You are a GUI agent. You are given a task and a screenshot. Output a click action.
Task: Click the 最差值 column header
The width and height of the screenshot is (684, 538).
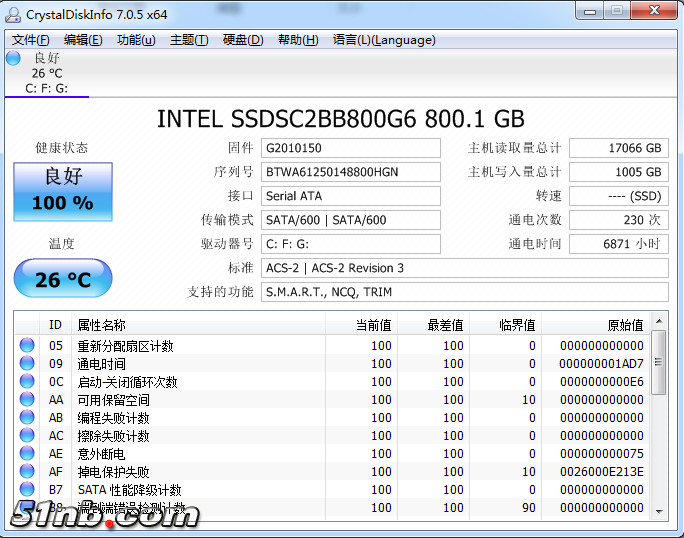[433, 325]
